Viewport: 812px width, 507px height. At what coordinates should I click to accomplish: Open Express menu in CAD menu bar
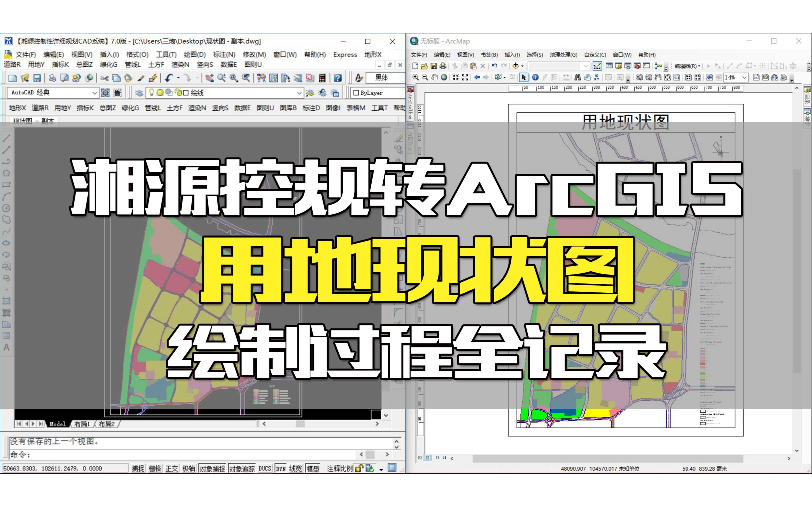[345, 54]
